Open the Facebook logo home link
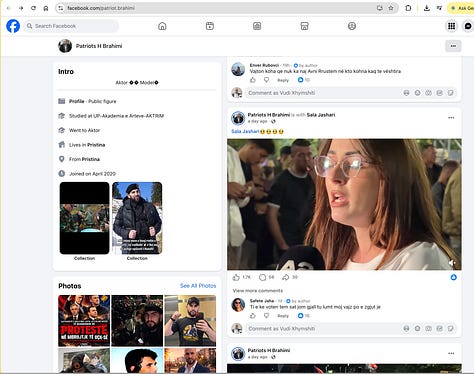Screen dimensions: 474x374 coord(13,26)
